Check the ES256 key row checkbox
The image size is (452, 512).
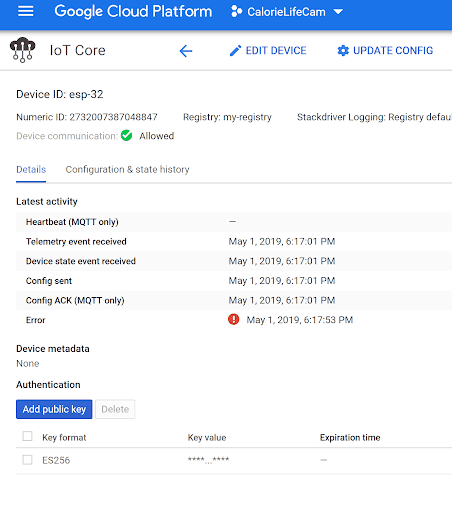point(27,460)
